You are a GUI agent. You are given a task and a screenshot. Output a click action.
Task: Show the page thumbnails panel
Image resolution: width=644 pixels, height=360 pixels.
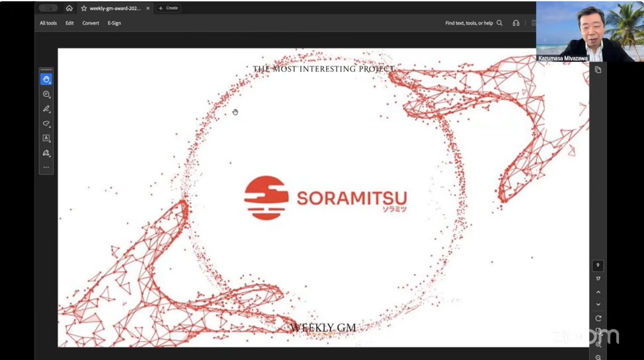(x=597, y=69)
